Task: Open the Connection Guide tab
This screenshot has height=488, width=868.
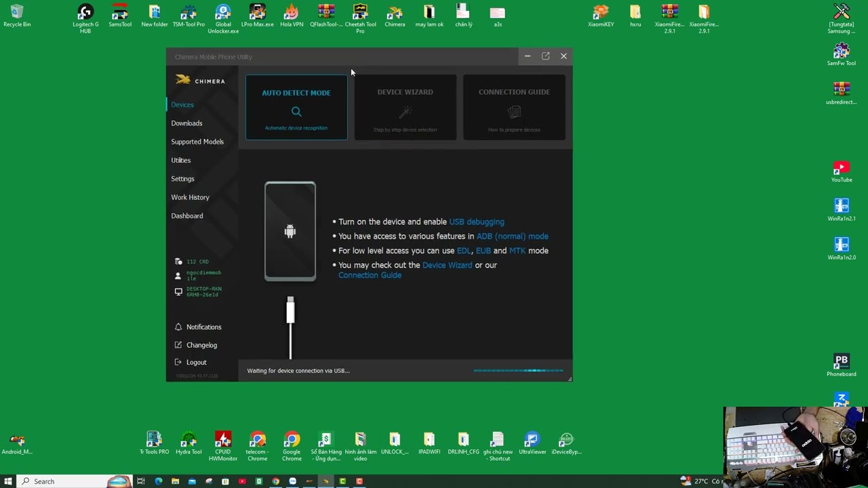Action: pyautogui.click(x=514, y=107)
